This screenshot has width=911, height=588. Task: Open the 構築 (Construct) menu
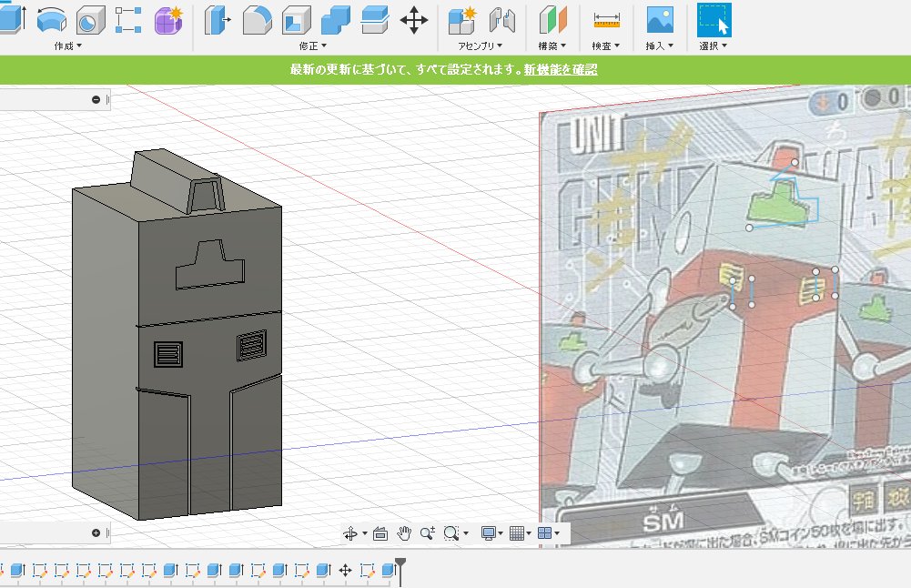click(x=552, y=46)
